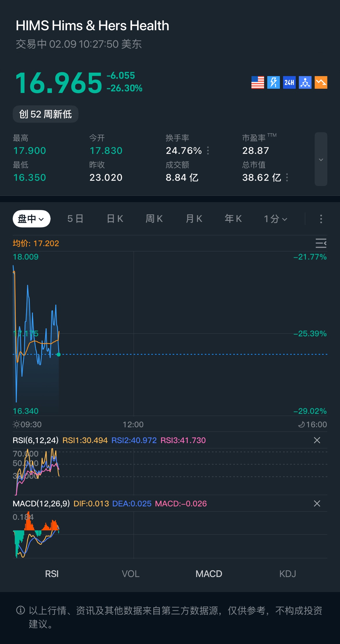Viewport: 340px width, 644px height.
Task: Open the three-dot chart options menu
Action: tap(321, 219)
